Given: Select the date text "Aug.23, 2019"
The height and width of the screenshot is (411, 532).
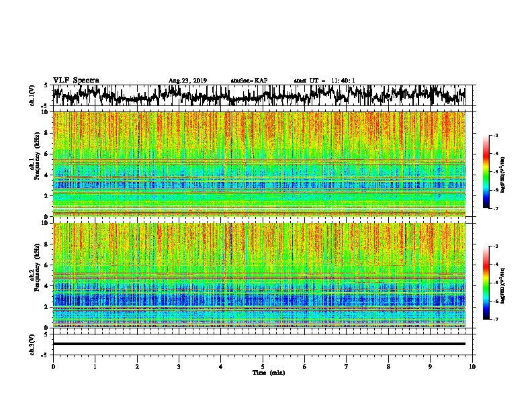Looking at the screenshot, I should coord(187,81).
